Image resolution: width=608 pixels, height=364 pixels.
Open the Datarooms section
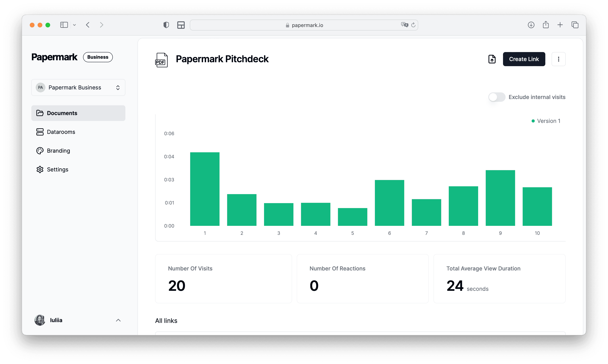pos(61,132)
